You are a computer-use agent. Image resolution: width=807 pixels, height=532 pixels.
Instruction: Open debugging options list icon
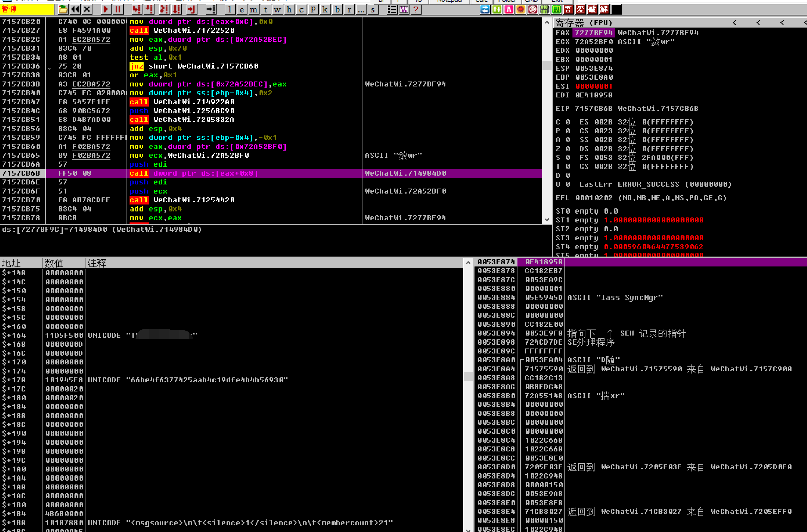[392, 9]
